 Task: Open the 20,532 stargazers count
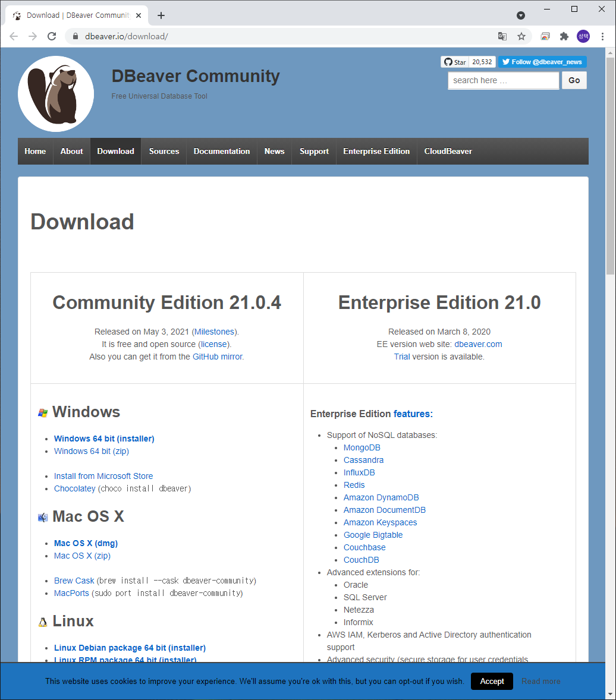tap(482, 62)
